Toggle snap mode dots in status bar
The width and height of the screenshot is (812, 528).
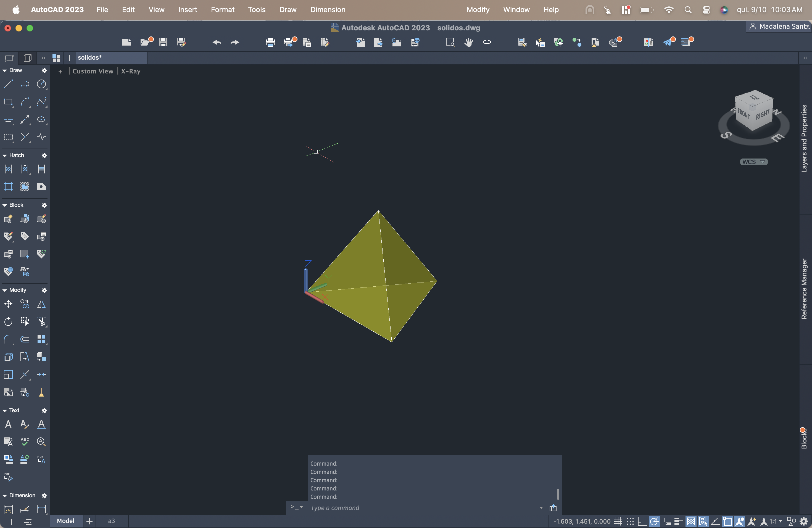click(630, 521)
